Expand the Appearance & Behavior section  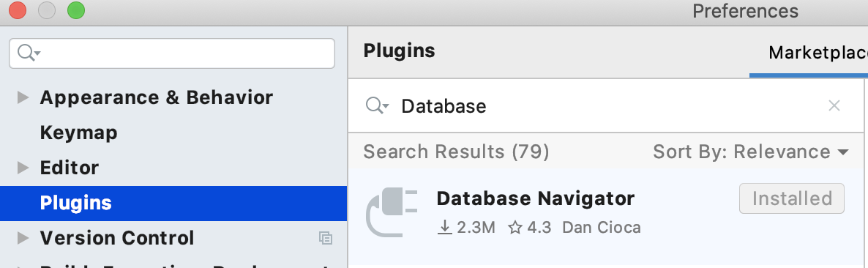23,98
